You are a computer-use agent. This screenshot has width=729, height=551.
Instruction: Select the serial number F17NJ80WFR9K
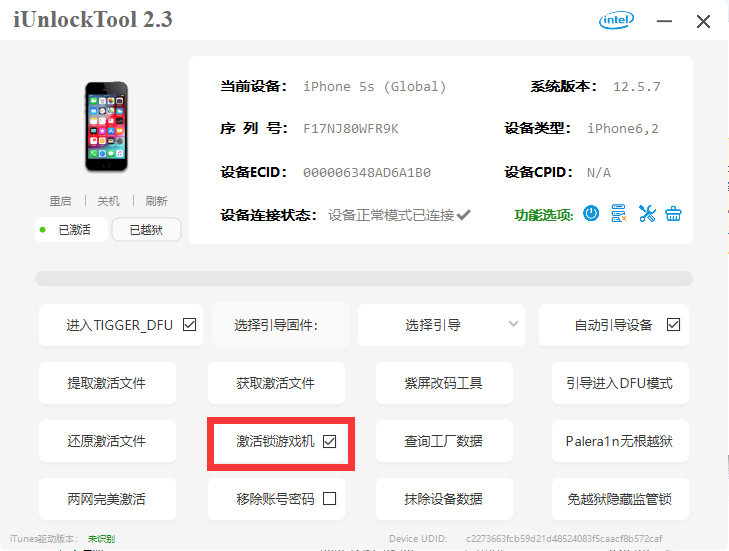(351, 129)
